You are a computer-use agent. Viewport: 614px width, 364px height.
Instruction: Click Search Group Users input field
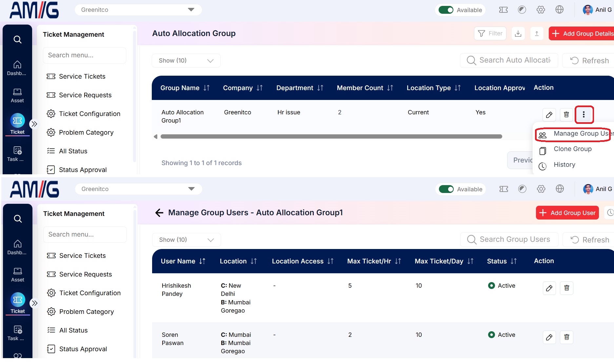point(509,239)
